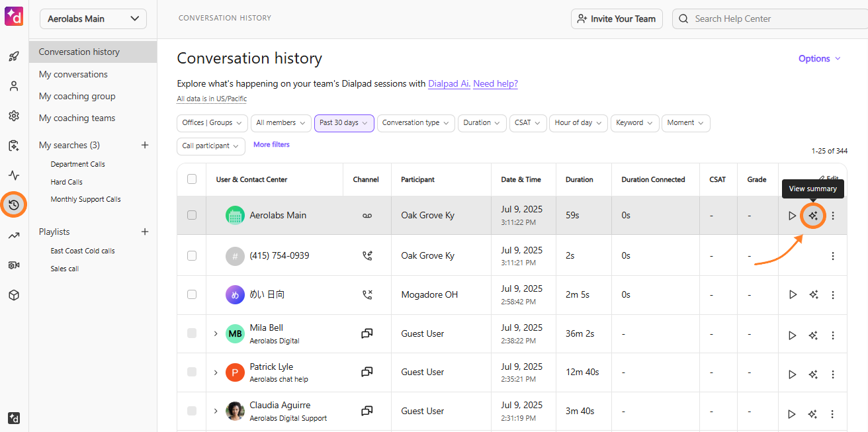This screenshot has height=432, width=868.
Task: View AI summary for Aerolabs Main row
Action: [x=813, y=216]
